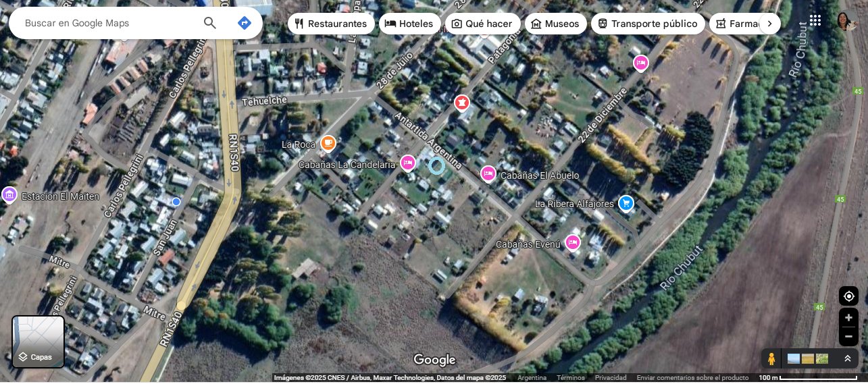The image size is (868, 384).
Task: Zoom out with the minus button
Action: tap(849, 336)
